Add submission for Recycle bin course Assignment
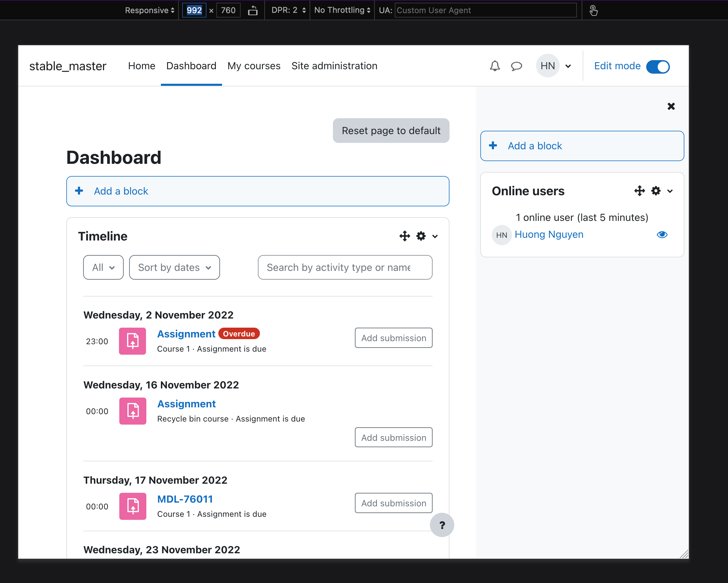728x583 pixels. (394, 437)
